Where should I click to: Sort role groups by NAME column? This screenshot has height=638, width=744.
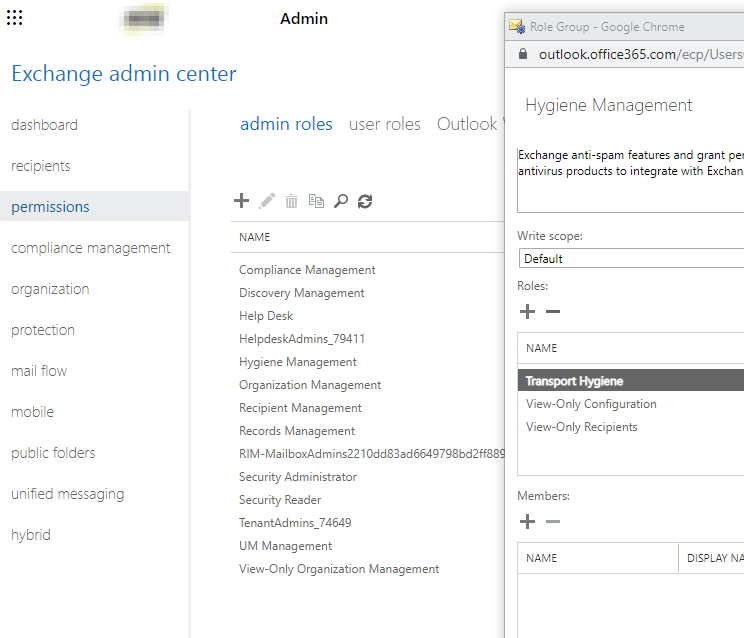coord(254,237)
